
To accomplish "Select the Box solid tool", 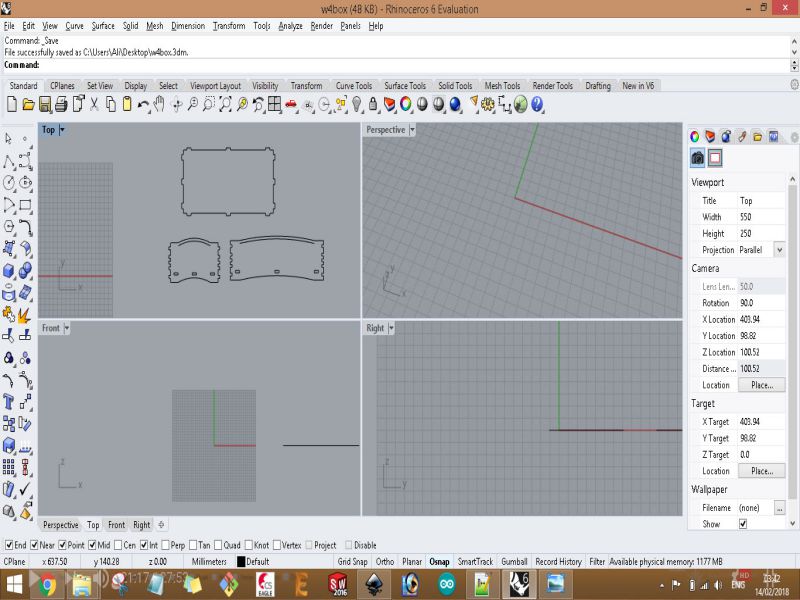I will point(9,270).
